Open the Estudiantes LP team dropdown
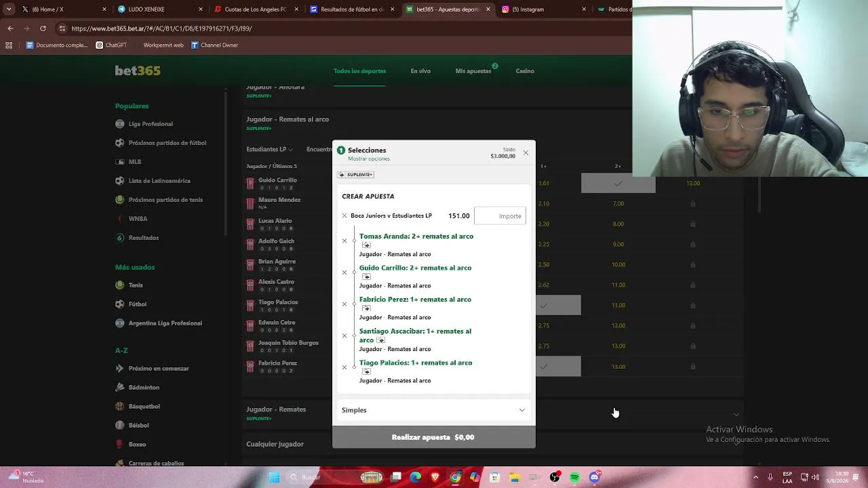Screen dimensions: 868x488 tap(270, 149)
